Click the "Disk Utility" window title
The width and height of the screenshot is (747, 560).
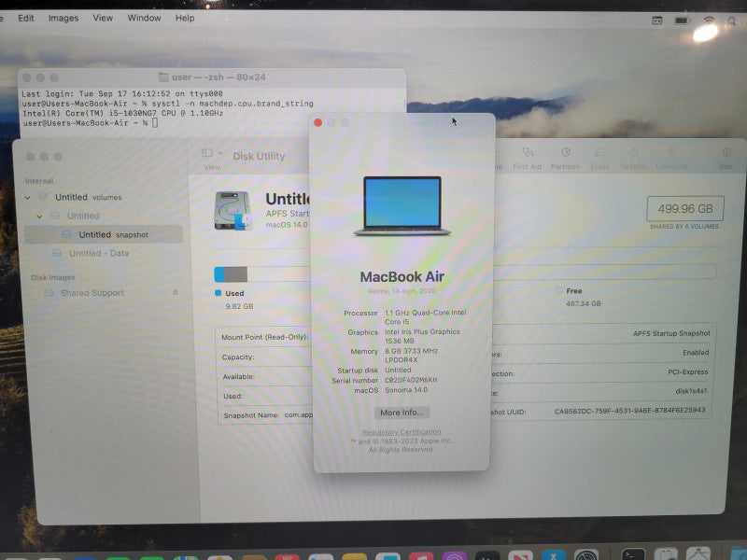pos(259,156)
